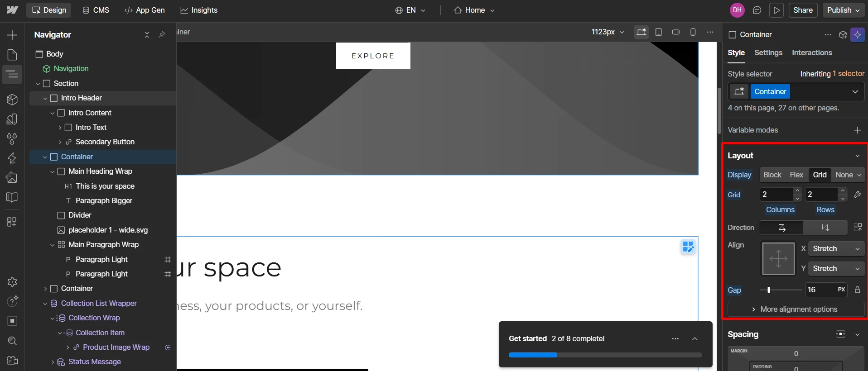The image size is (868, 371).
Task: Open the X Stretch alignment dropdown
Action: [x=836, y=249]
